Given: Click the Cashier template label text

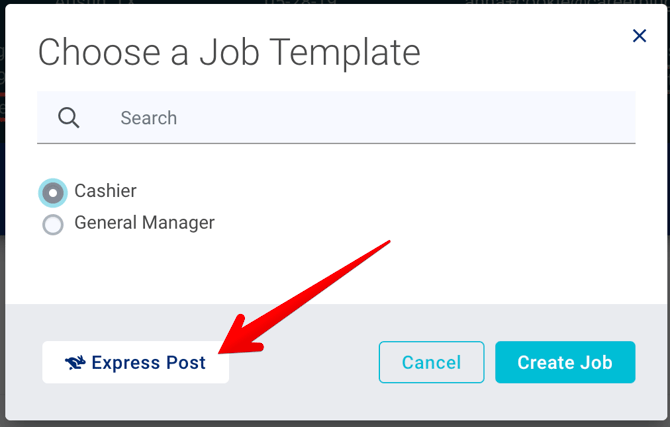Looking at the screenshot, I should tap(105, 191).
